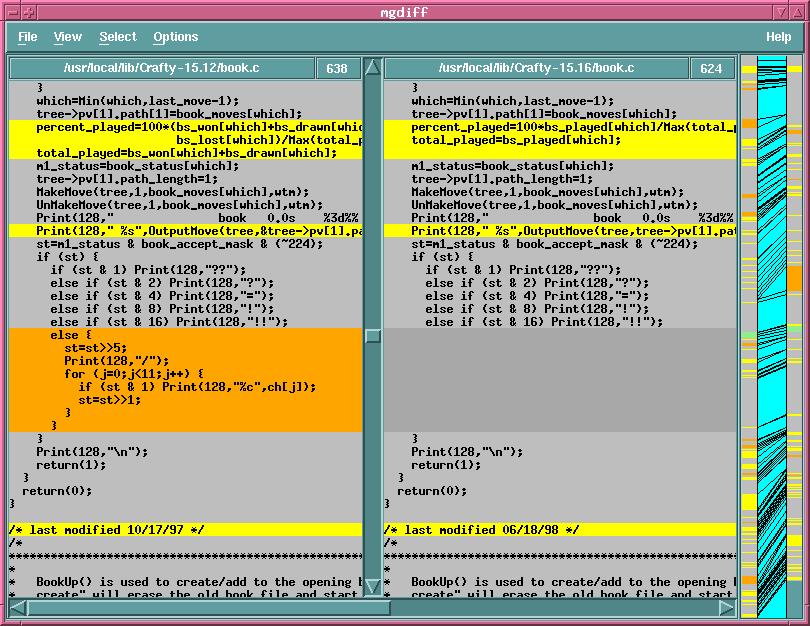810x626 pixels.
Task: Open the File menu
Action: [28, 37]
